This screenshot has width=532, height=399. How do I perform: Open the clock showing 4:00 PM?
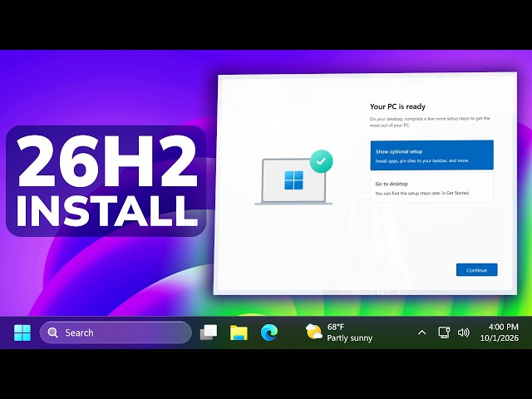(x=503, y=327)
